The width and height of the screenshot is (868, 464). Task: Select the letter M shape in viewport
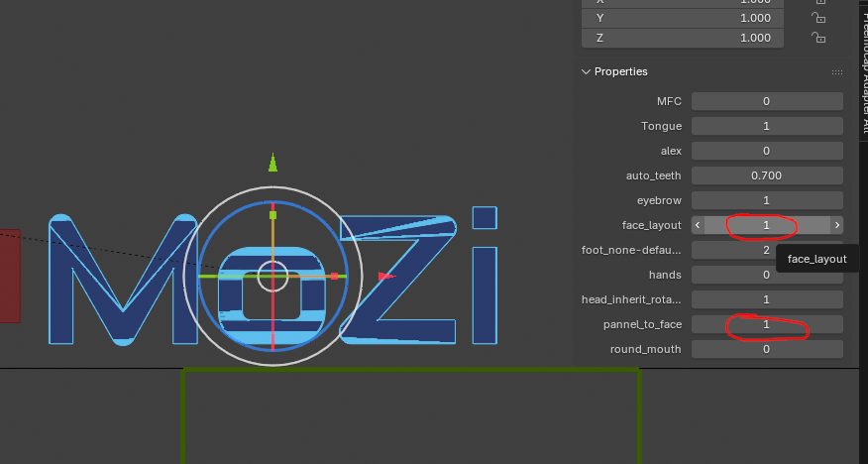123,283
